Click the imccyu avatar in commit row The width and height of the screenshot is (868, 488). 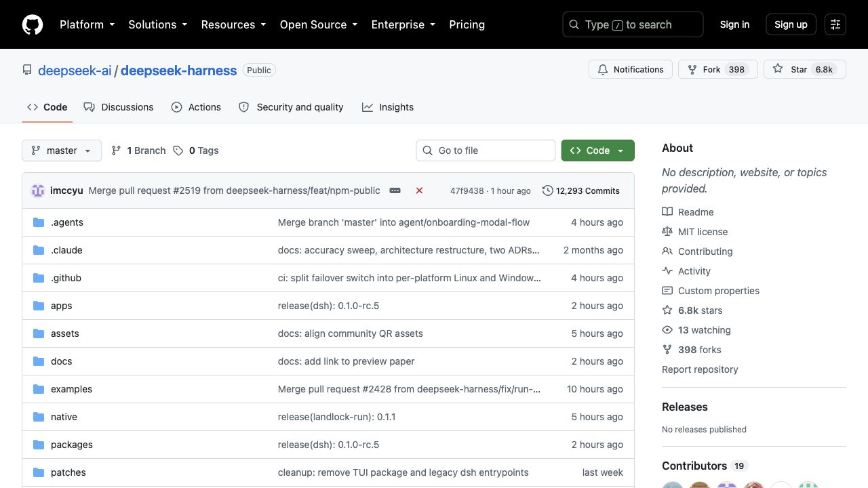pos(38,190)
